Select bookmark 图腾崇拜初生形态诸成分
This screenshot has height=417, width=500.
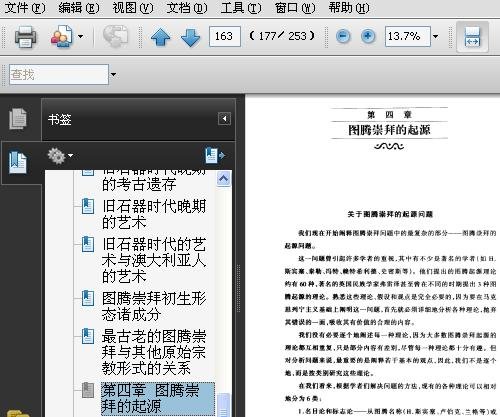154,306
